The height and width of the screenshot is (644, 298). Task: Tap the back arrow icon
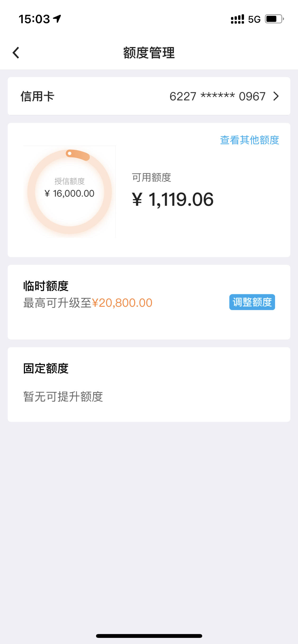[x=16, y=53]
